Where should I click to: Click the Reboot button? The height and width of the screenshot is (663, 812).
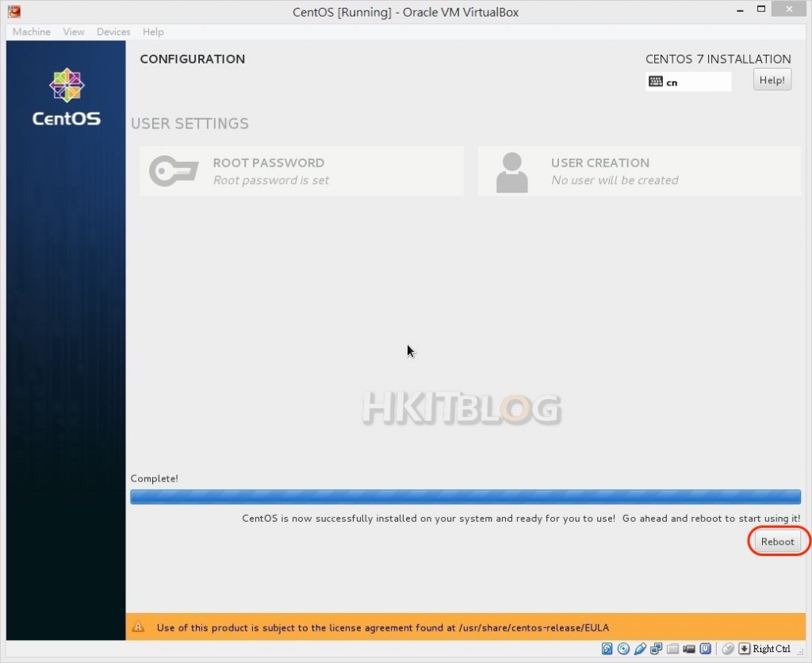coord(777,542)
